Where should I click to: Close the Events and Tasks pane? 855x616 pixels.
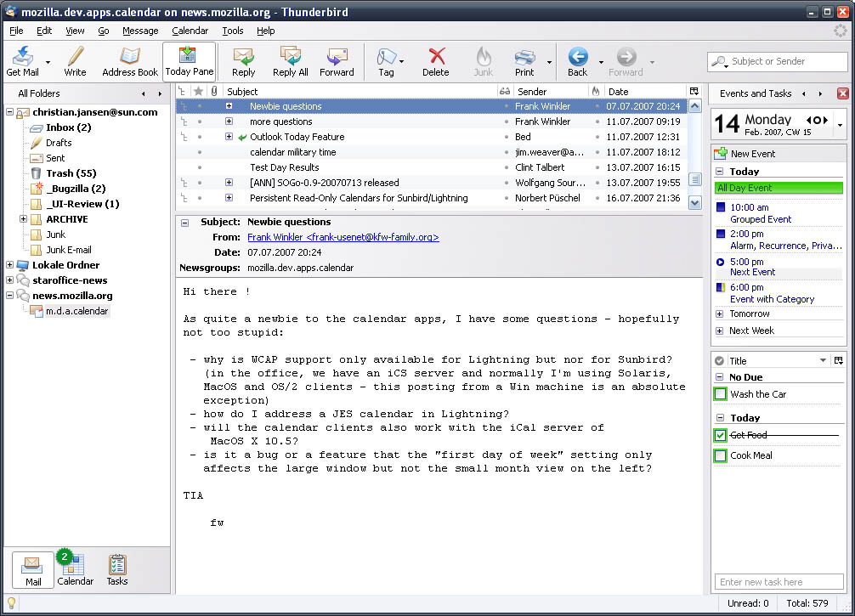tap(842, 93)
